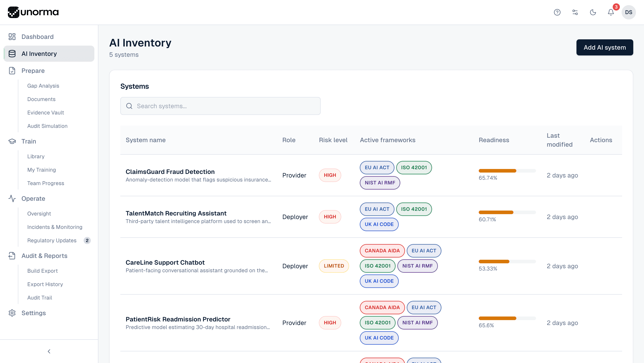Click the search magnifier icon
The height and width of the screenshot is (363, 644).
pyautogui.click(x=129, y=106)
